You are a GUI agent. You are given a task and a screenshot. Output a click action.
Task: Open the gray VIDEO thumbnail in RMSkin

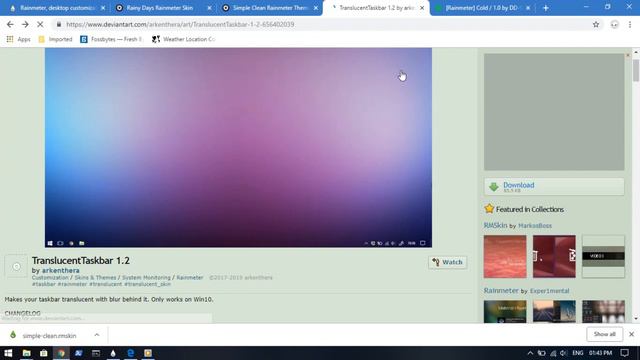point(603,256)
